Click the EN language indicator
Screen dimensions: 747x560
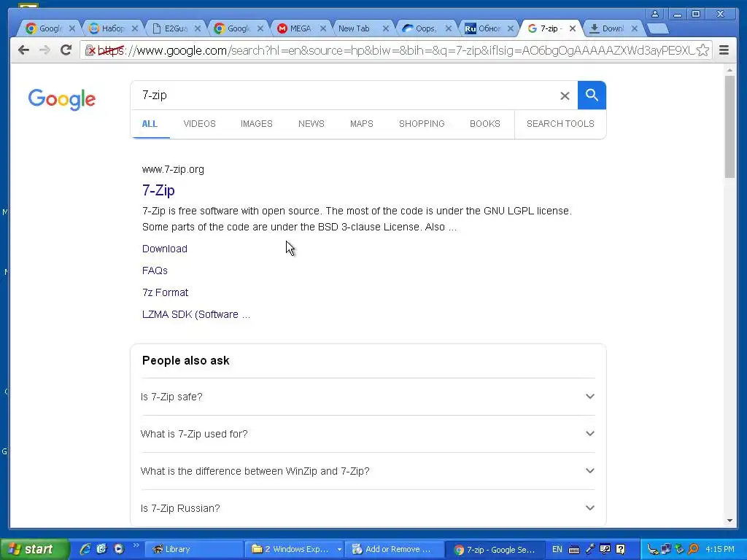(557, 549)
